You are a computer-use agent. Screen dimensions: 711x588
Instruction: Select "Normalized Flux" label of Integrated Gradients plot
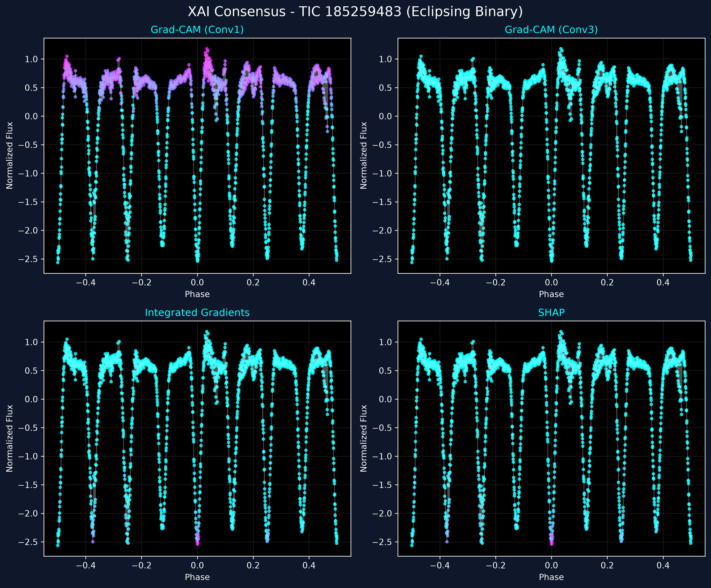point(10,439)
